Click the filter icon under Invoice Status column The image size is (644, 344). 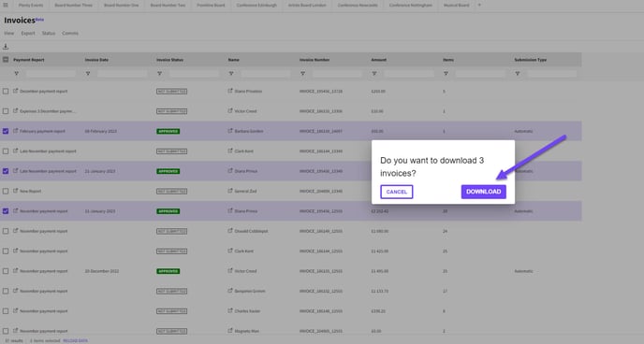(159, 74)
